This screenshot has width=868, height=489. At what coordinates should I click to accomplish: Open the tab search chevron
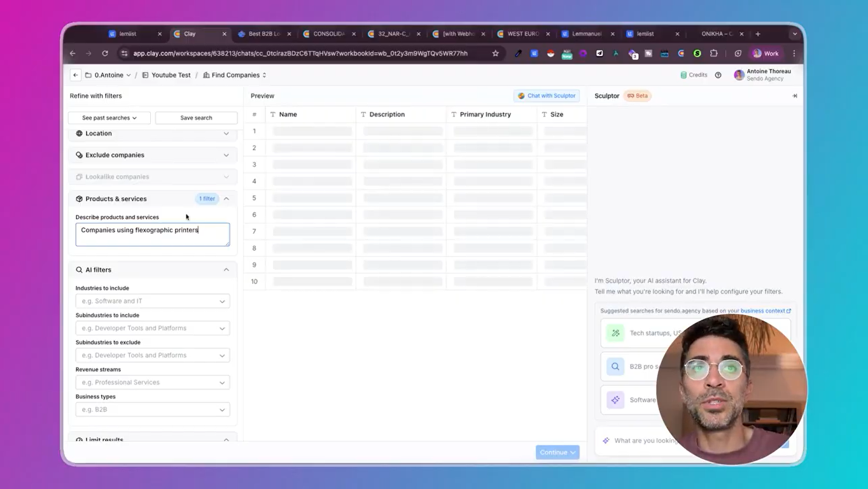pos(795,34)
